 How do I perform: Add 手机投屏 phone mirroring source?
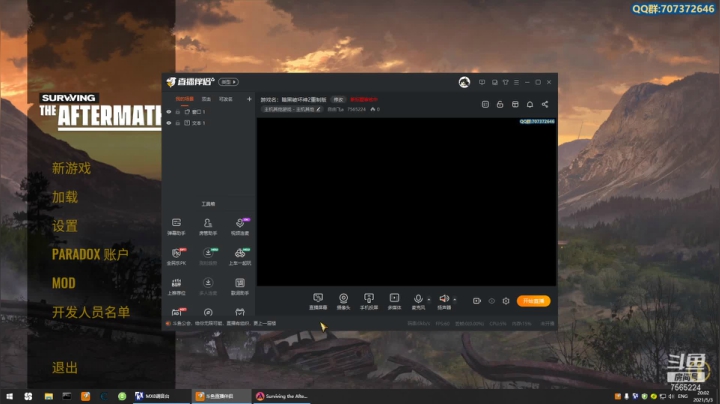[x=369, y=301]
